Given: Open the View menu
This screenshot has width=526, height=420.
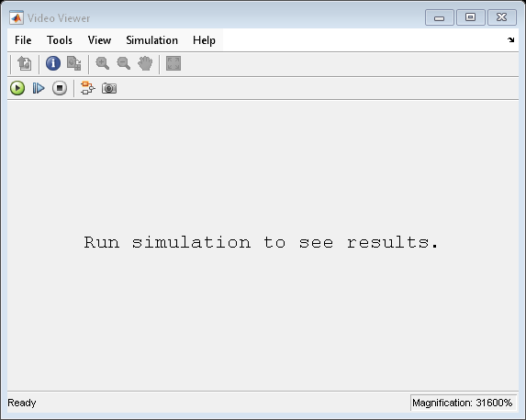Looking at the screenshot, I should tap(99, 40).
